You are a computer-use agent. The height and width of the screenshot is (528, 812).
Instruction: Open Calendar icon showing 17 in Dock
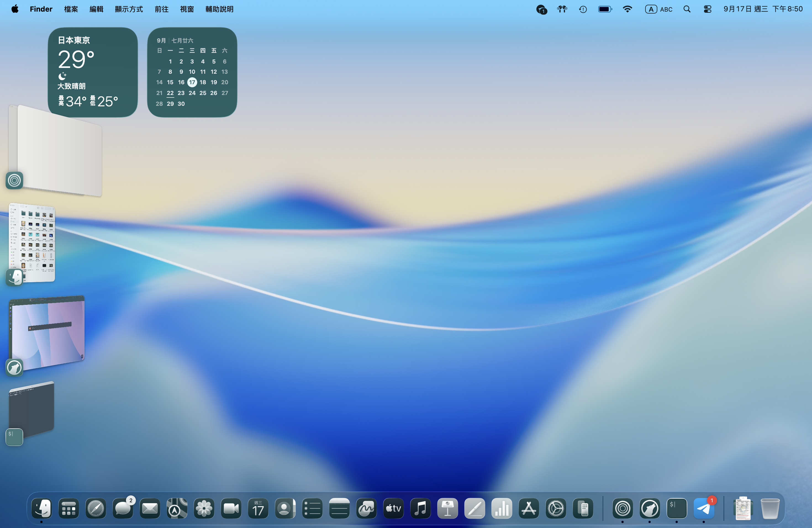pos(258,509)
